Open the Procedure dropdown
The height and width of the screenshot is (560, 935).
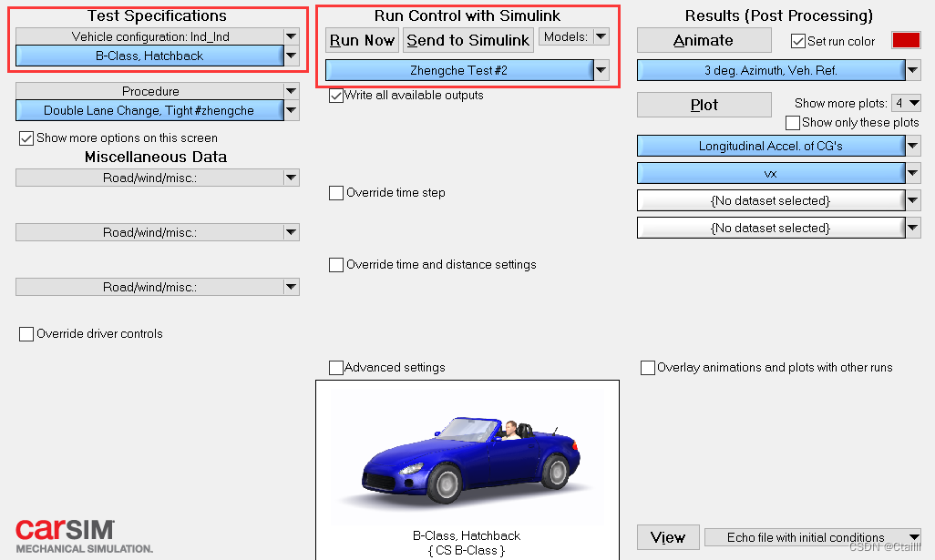(157, 91)
